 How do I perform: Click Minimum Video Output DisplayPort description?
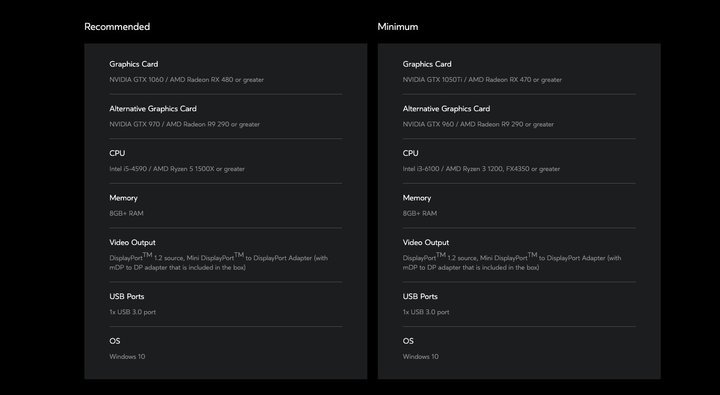tap(512, 262)
